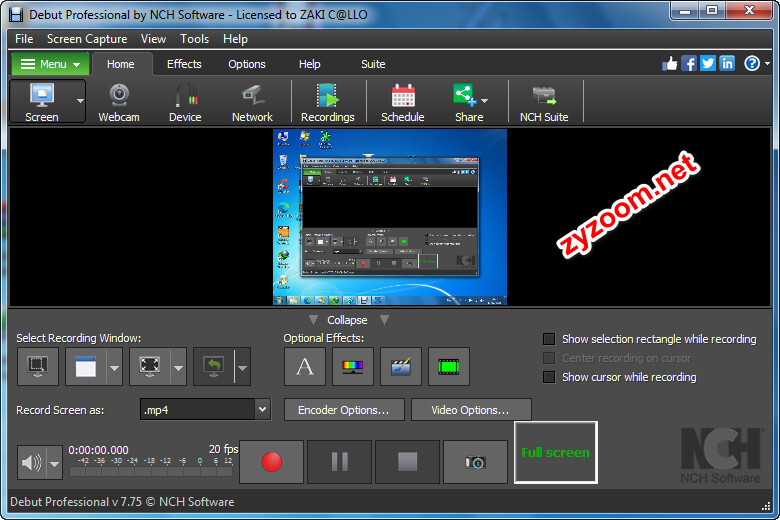Click the 0:00:00.000 time display

98,450
